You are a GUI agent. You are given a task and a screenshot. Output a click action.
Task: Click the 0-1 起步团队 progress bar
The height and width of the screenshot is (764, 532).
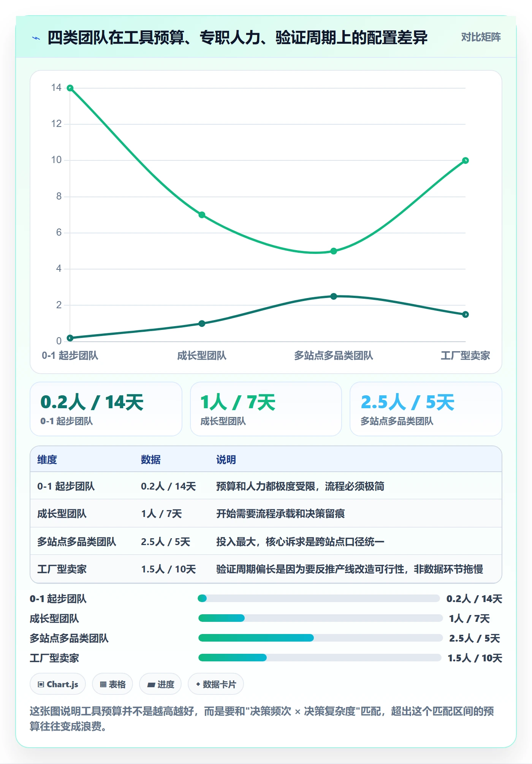click(x=319, y=598)
